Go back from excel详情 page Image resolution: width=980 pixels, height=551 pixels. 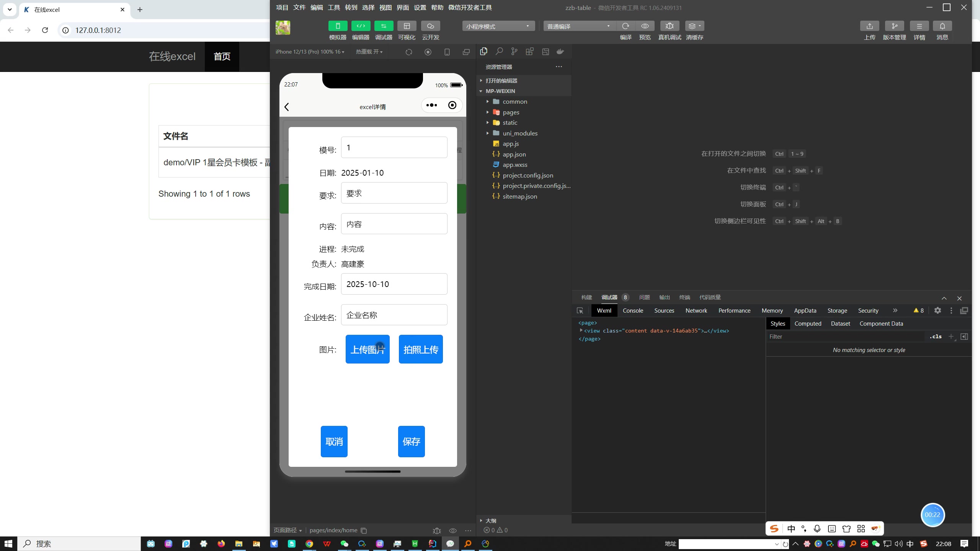287,107
